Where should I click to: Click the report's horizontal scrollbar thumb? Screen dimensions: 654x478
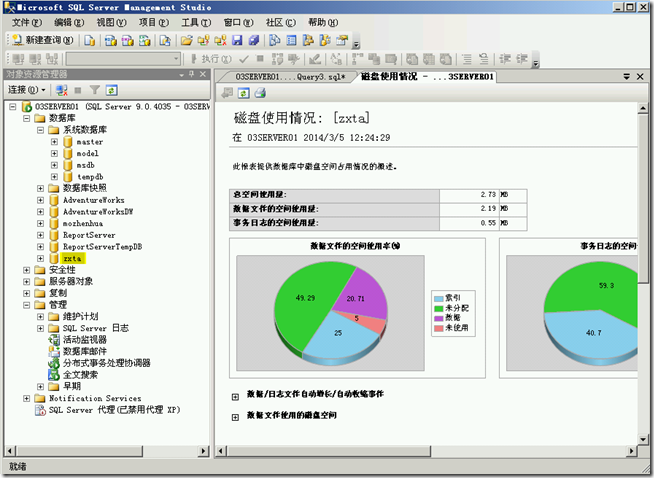(329, 451)
